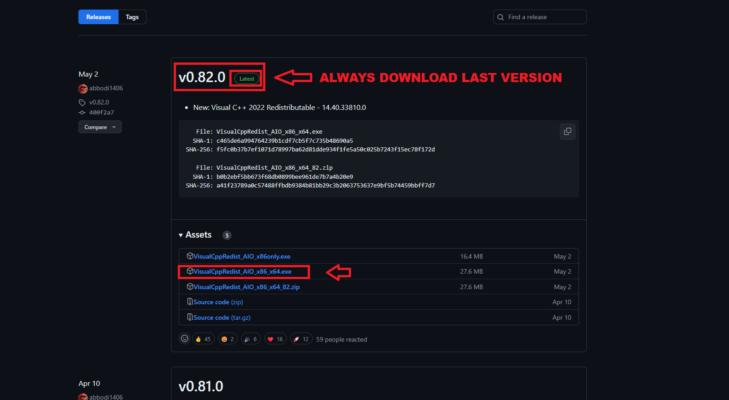Select the Releases tab
The height and width of the screenshot is (400, 729).
point(98,17)
